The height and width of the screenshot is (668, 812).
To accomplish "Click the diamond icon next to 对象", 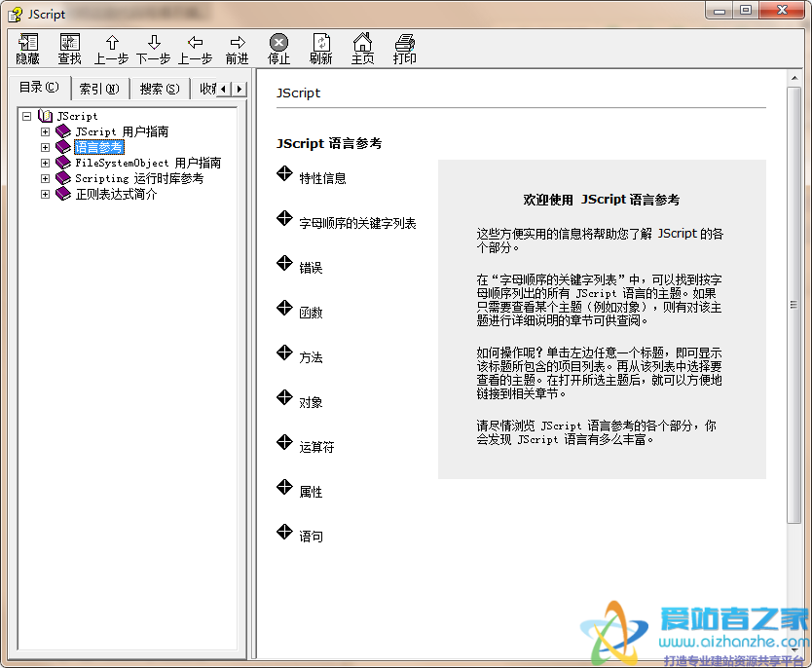I will pyautogui.click(x=284, y=397).
